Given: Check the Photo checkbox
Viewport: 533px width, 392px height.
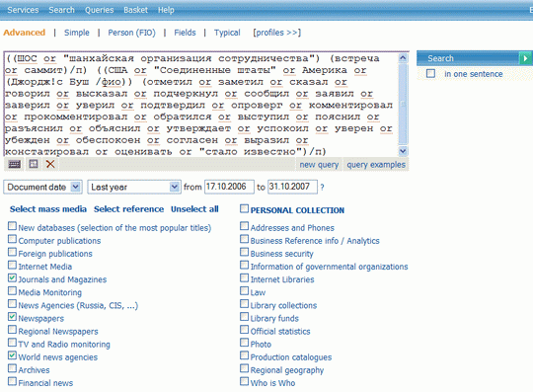Looking at the screenshot, I should point(244,343).
